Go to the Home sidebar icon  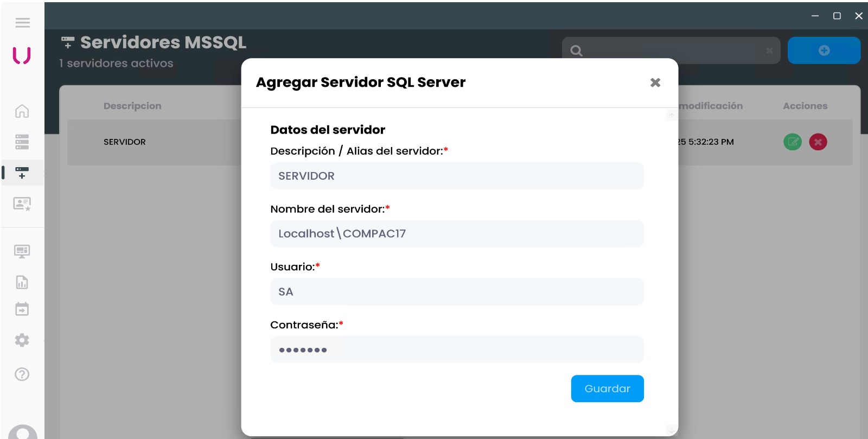pos(22,111)
